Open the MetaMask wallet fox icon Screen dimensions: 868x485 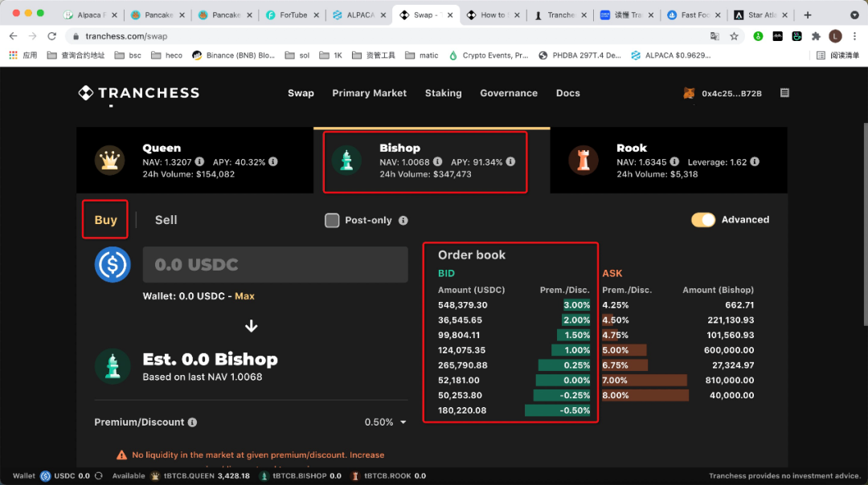689,93
